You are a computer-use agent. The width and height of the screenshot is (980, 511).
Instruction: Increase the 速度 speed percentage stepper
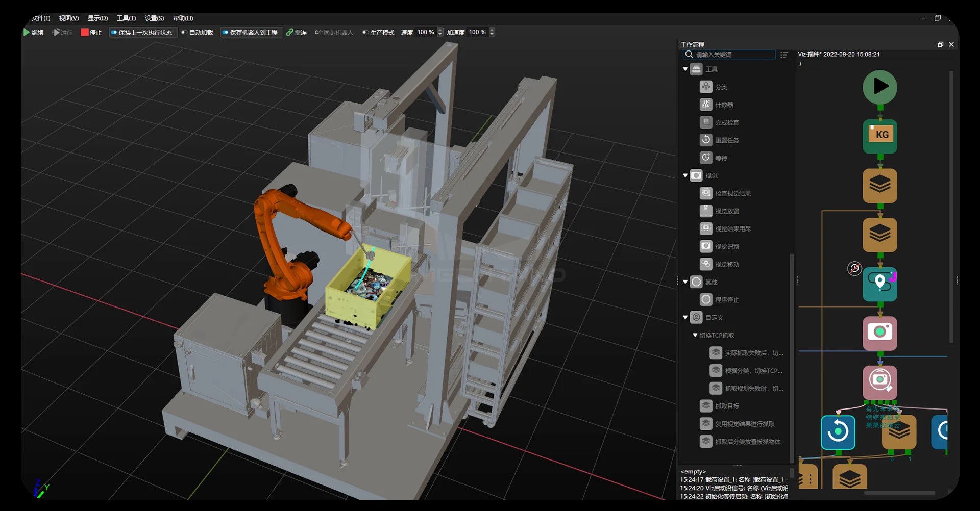440,30
